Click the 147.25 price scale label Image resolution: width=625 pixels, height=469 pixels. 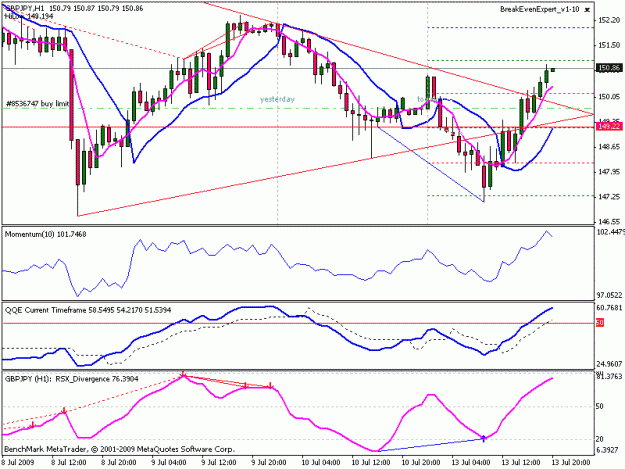(x=609, y=197)
